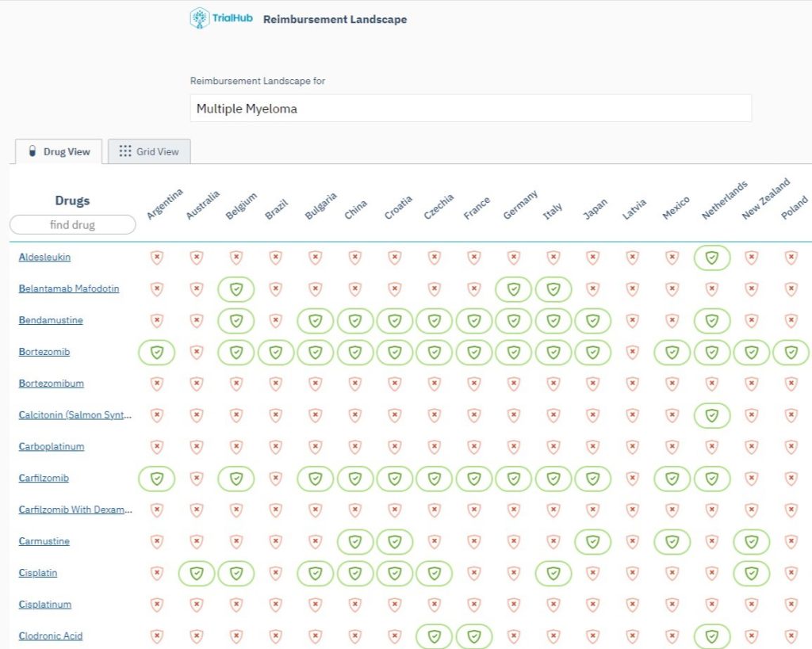Click the find drug search field

pyautogui.click(x=72, y=225)
